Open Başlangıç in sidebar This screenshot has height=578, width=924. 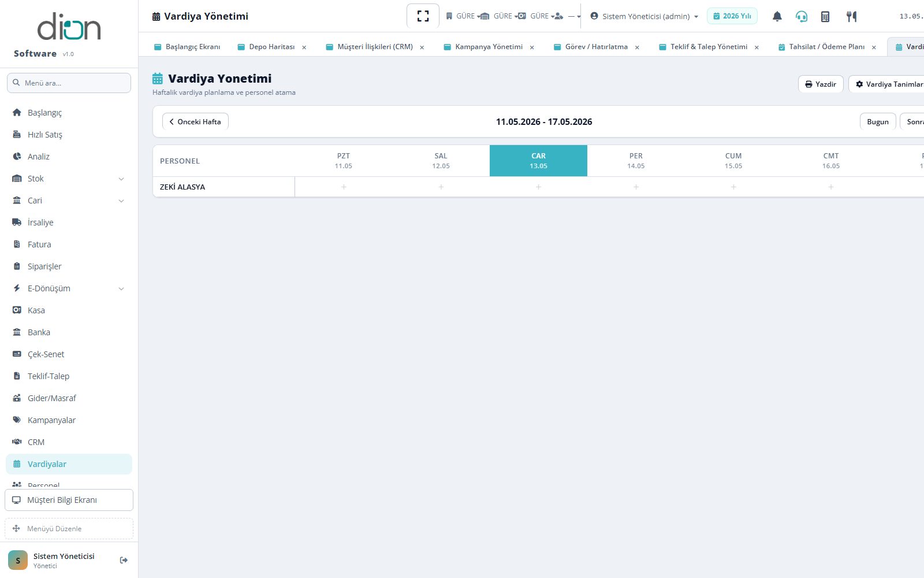click(x=69, y=113)
